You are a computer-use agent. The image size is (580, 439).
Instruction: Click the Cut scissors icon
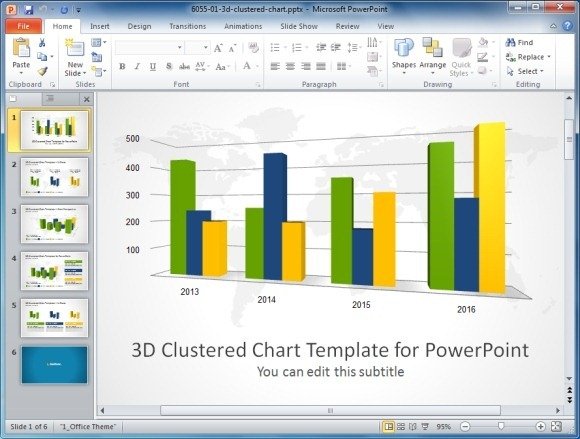click(x=42, y=43)
